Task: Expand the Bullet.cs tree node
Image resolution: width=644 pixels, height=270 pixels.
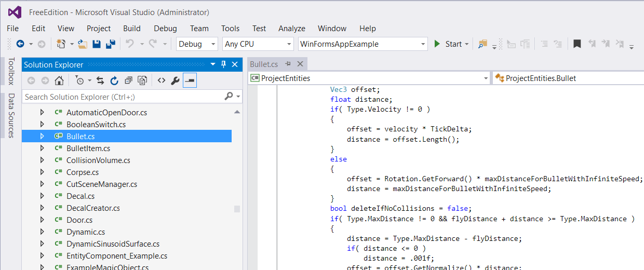Action: [x=43, y=136]
